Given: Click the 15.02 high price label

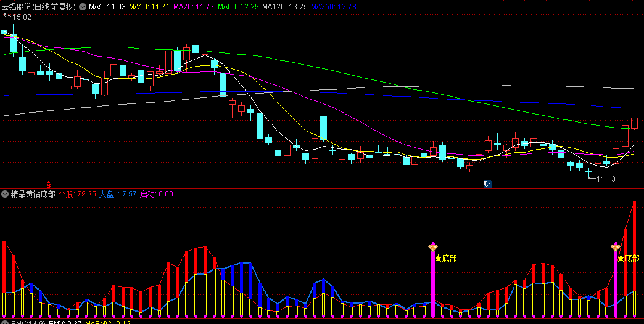Looking at the screenshot, I should click(x=22, y=17).
